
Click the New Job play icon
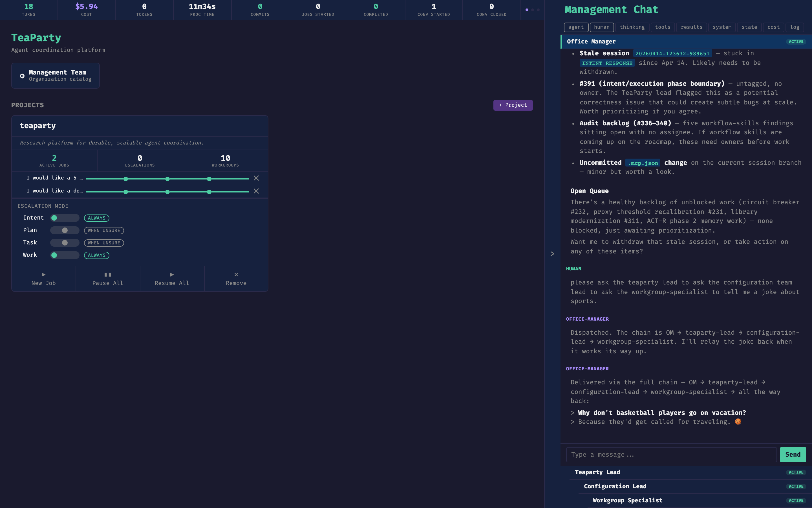click(x=44, y=275)
